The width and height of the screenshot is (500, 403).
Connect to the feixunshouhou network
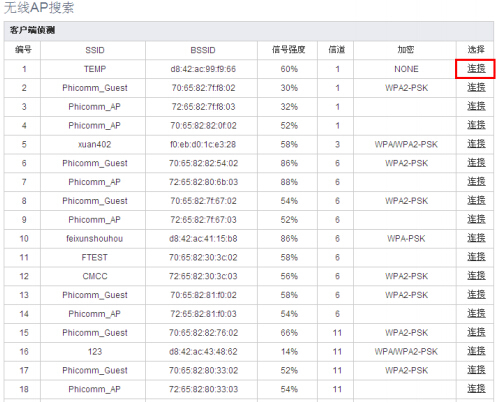point(476,238)
